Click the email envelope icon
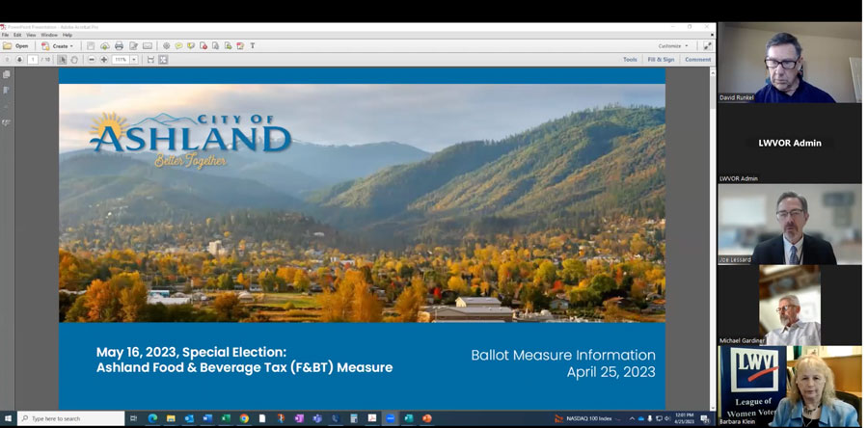The width and height of the screenshot is (868, 428). pos(148,46)
